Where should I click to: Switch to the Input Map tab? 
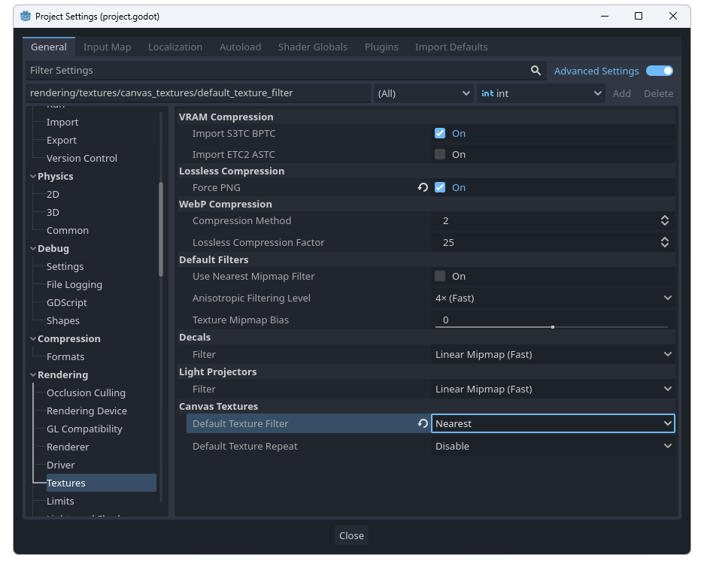tap(107, 47)
